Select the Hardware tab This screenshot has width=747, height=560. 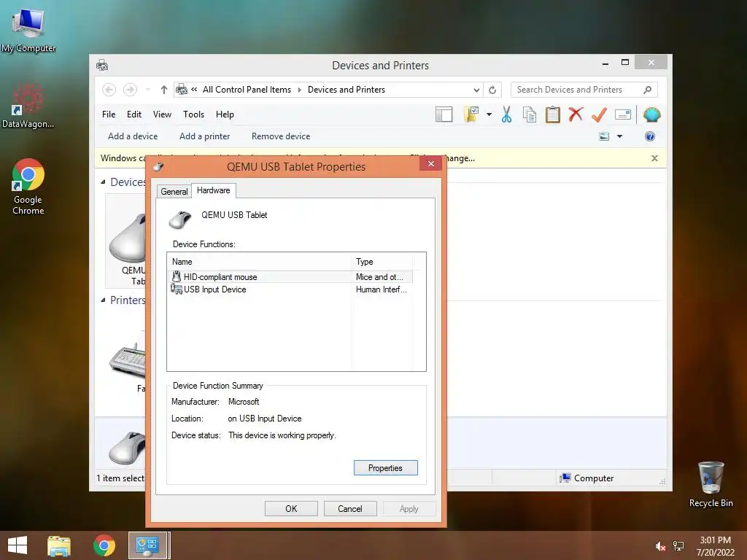point(213,190)
